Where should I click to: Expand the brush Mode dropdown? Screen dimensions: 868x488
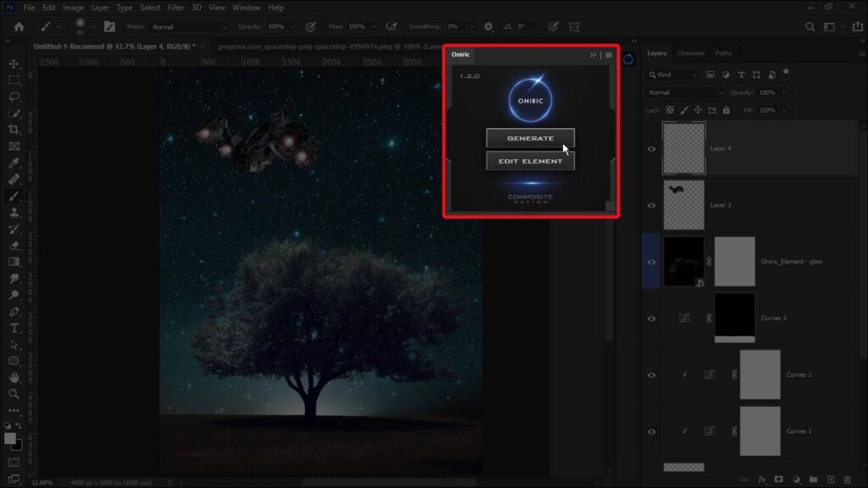(189, 26)
